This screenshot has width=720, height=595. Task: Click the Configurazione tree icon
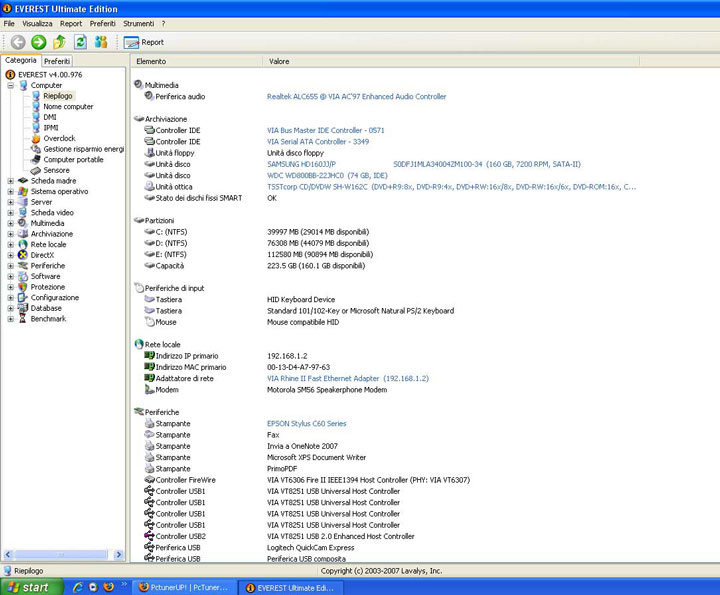pyautogui.click(x=23, y=297)
